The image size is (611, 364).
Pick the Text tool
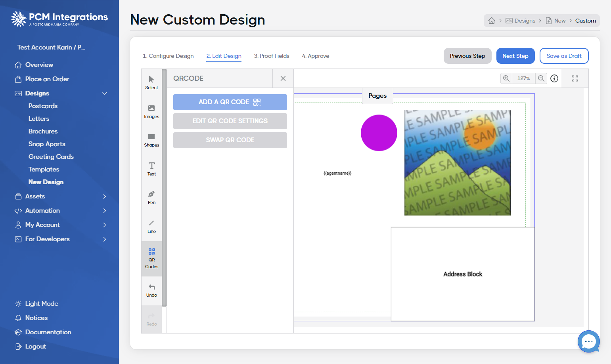[151, 169]
